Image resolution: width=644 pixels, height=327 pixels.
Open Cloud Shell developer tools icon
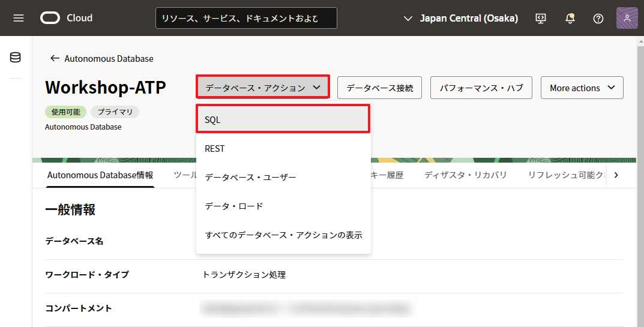pos(541,18)
